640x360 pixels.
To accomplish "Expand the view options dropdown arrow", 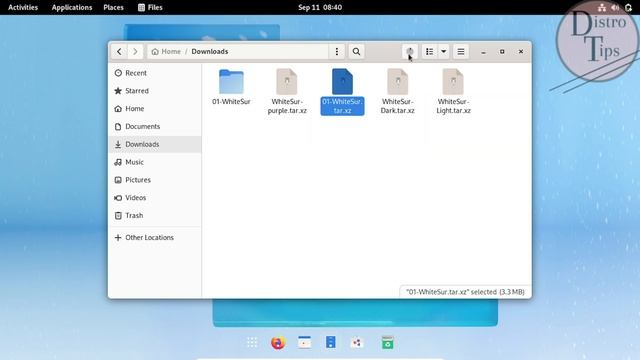I will (x=443, y=51).
